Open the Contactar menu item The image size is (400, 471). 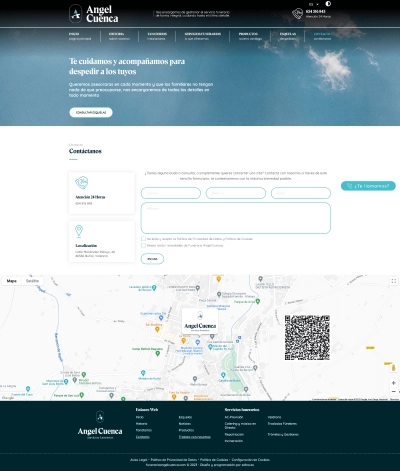pos(322,36)
